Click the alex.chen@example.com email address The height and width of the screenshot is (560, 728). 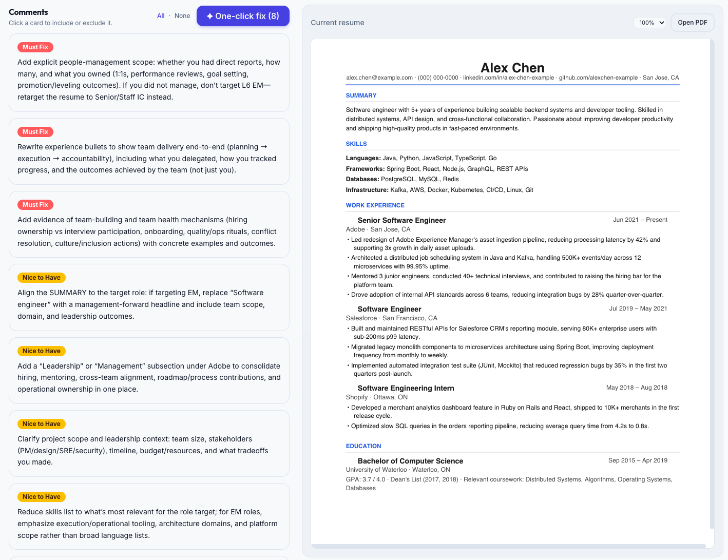click(379, 78)
